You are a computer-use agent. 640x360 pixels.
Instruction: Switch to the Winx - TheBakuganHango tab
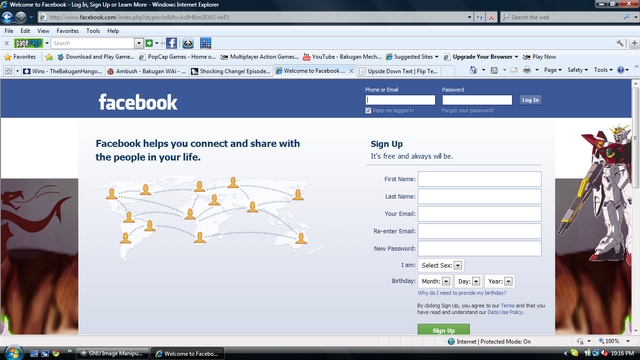63,71
